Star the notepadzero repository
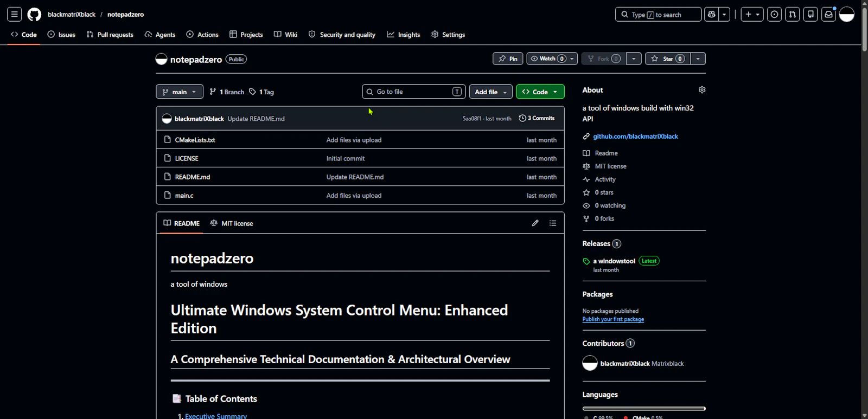868x419 pixels. coord(668,59)
